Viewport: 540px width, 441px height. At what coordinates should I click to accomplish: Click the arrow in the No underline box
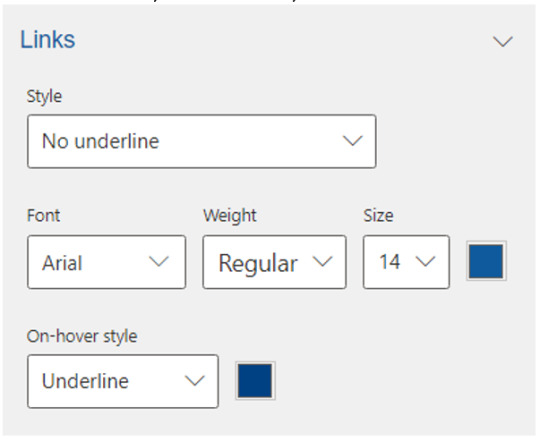coord(352,140)
